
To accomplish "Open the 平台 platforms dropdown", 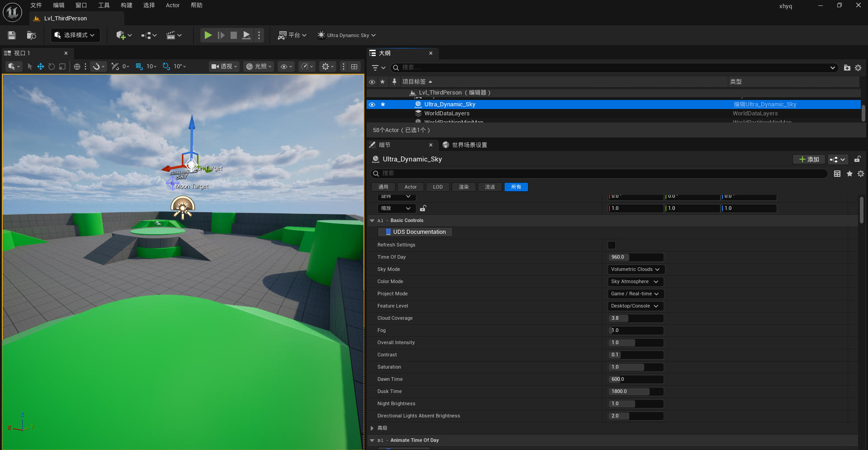I will (x=292, y=35).
